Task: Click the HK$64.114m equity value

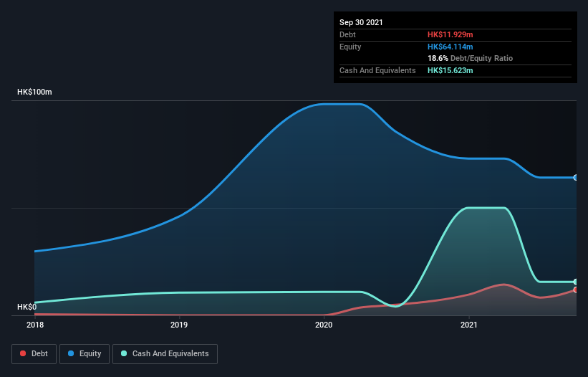Action: tap(450, 47)
